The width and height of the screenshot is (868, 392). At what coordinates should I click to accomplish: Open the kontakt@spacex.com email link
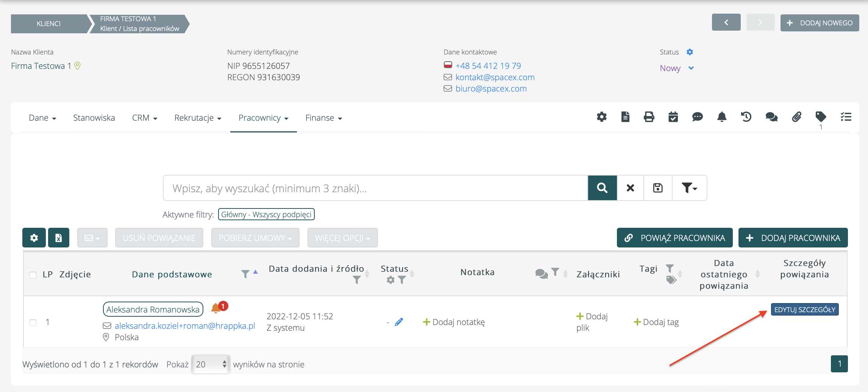[x=495, y=77]
